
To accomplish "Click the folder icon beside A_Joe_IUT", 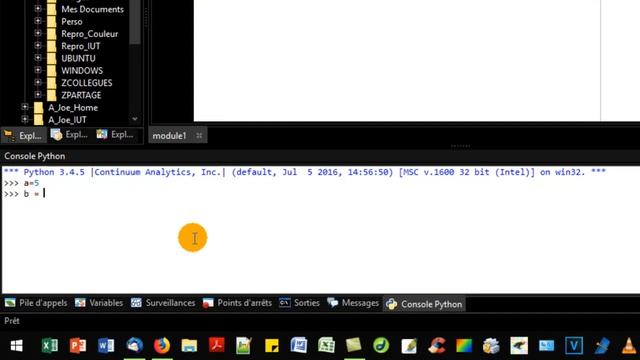I will pos(38,120).
